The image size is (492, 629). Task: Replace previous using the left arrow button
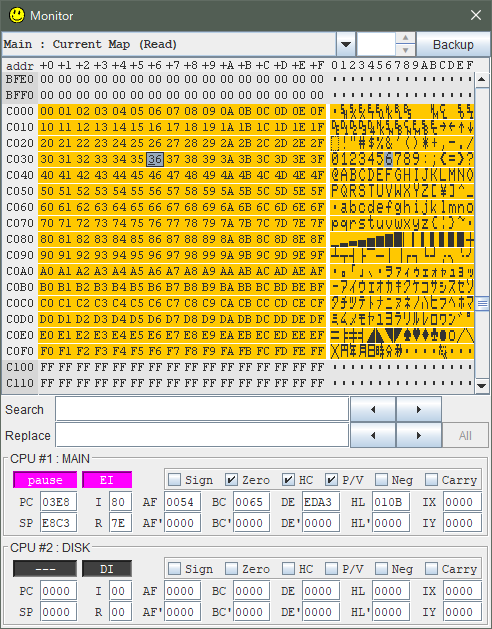373,435
